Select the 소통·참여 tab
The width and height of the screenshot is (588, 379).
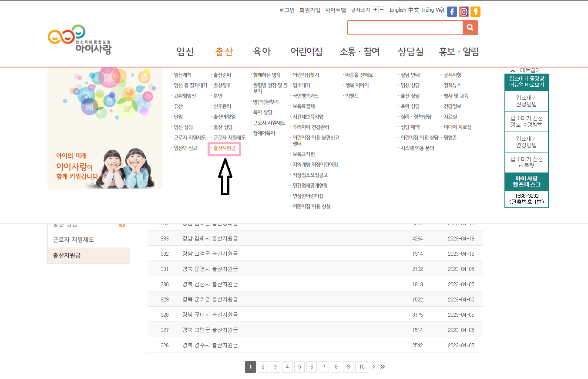(x=360, y=51)
